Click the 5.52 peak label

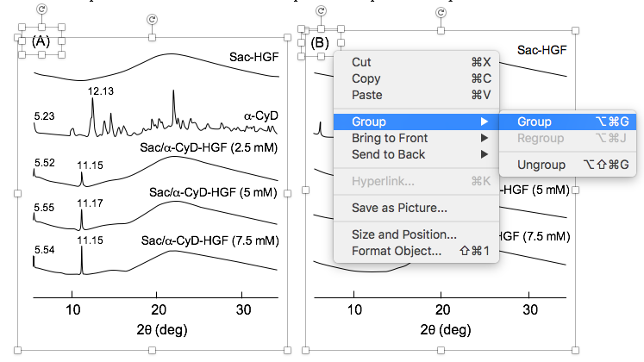pos(44,163)
